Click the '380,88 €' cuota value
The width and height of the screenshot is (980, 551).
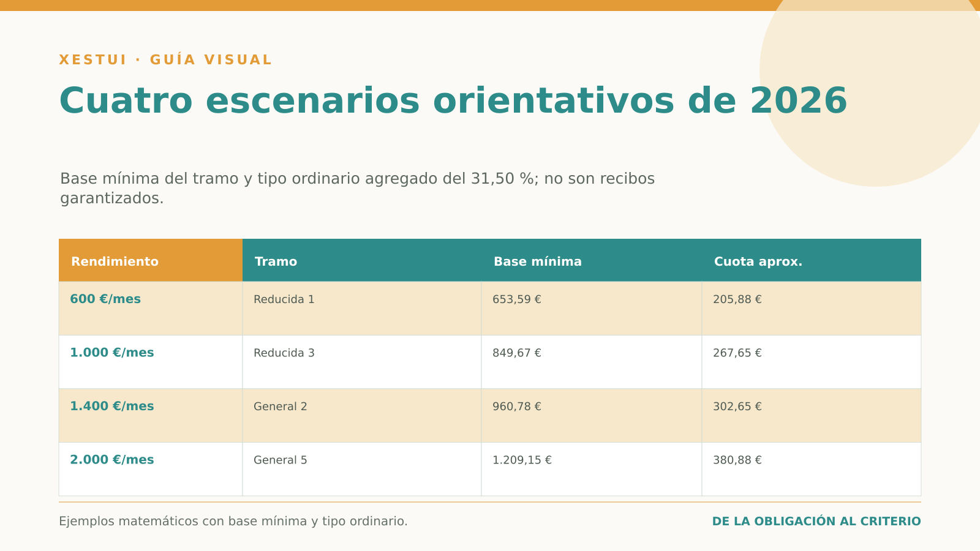coord(737,460)
